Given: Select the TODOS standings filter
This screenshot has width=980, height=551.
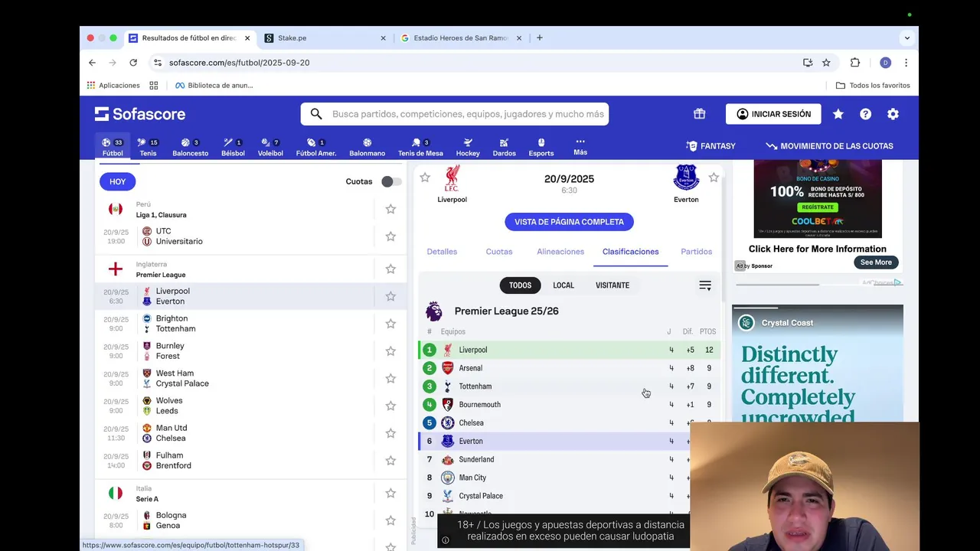Looking at the screenshot, I should (520, 285).
